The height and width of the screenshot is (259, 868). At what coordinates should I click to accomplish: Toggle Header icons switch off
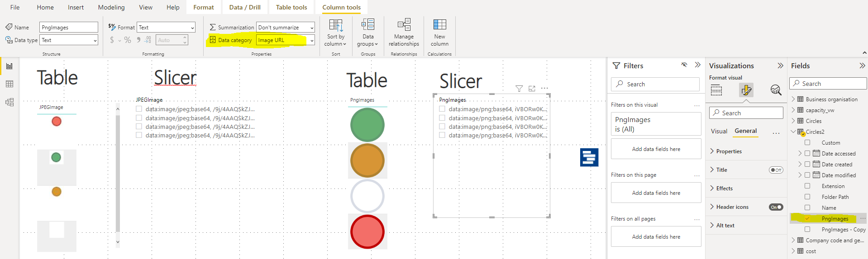click(x=776, y=207)
